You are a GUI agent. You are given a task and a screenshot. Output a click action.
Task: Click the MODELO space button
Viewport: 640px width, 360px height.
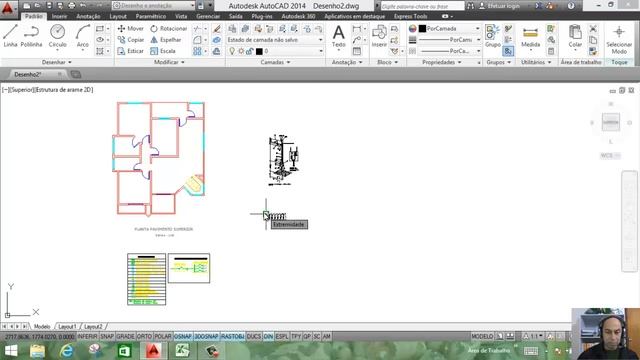(482, 336)
